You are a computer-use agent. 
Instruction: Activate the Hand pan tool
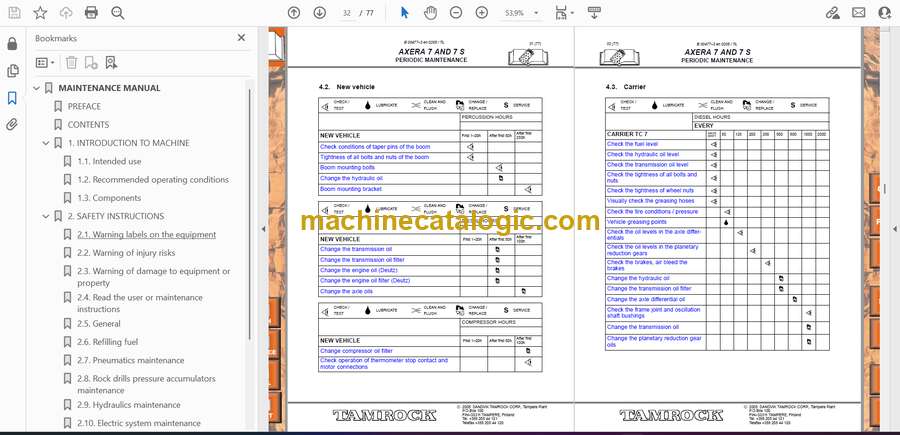[430, 13]
